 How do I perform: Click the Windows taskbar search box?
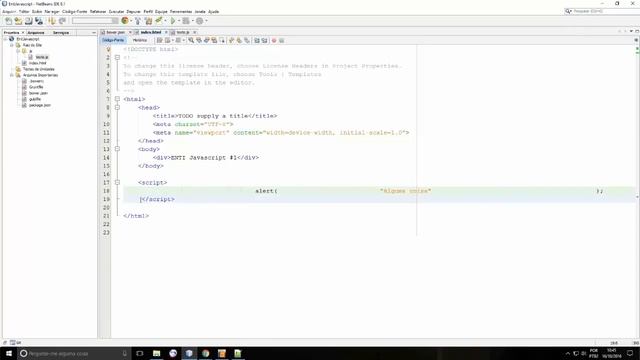[73, 353]
